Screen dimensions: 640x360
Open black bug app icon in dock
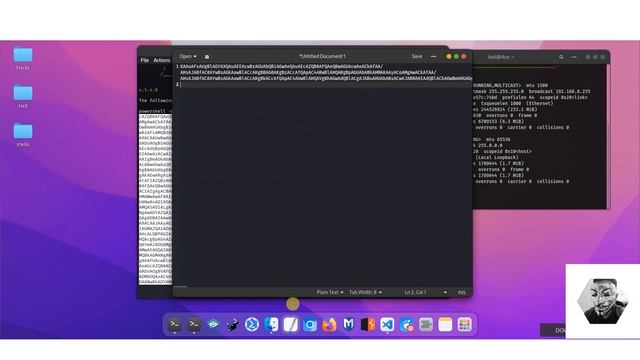[233, 324]
